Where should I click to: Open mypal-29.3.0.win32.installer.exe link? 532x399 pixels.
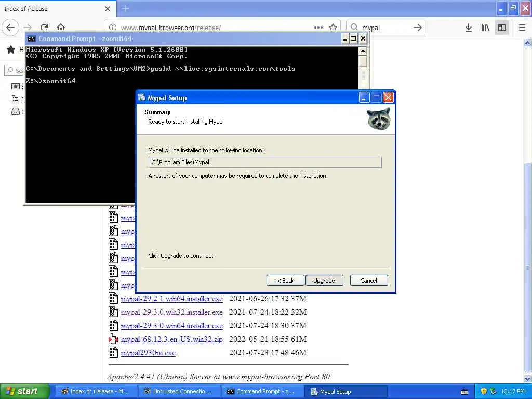point(171,312)
